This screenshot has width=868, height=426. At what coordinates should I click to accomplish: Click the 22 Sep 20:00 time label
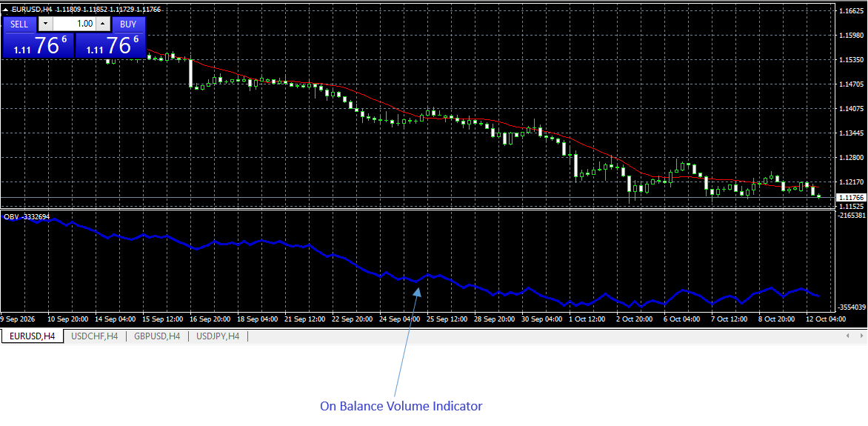tap(353, 319)
